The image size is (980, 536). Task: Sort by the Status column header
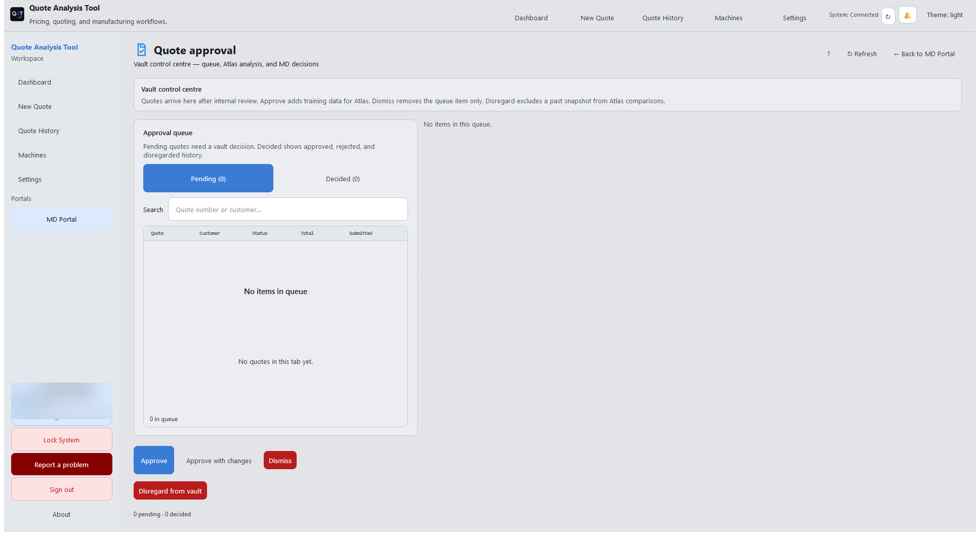tap(260, 233)
